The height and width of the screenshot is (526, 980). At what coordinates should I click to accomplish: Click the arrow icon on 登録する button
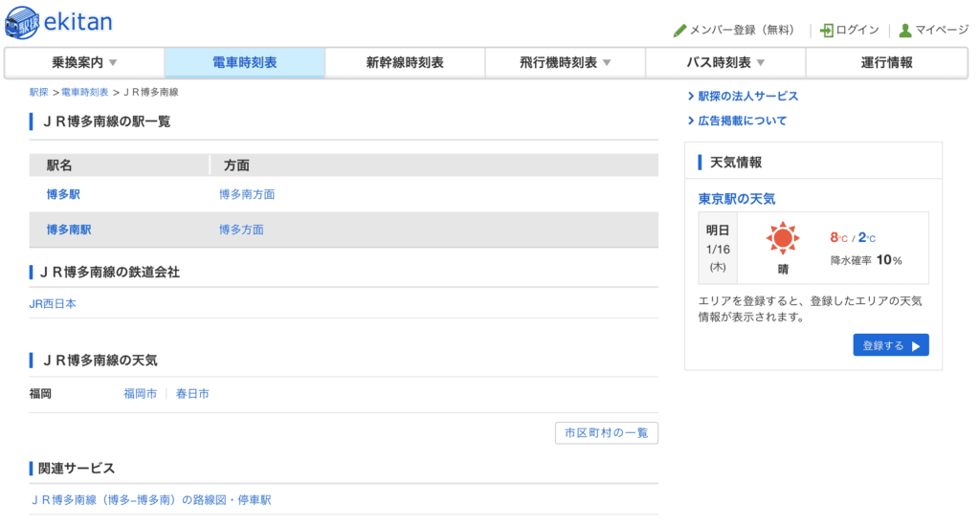coord(916,346)
